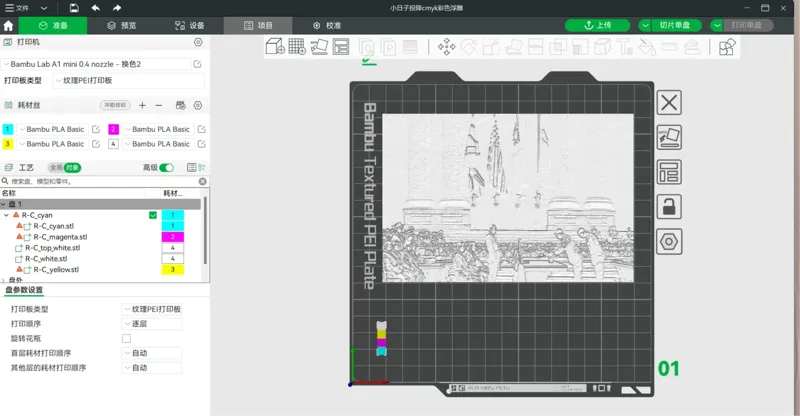Select the Color painting bucket tool
Image resolution: width=800 pixels, height=416 pixels.
647,47
